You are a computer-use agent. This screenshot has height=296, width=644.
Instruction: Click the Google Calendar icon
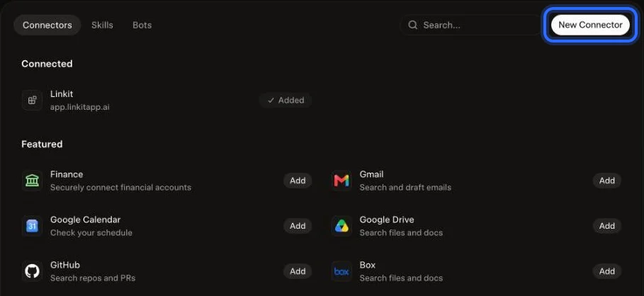(32, 226)
